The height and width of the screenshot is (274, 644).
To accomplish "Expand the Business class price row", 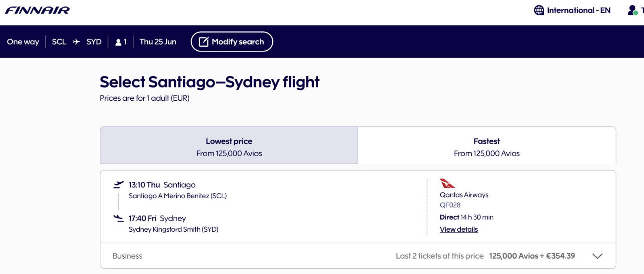I will pyautogui.click(x=357, y=256).
